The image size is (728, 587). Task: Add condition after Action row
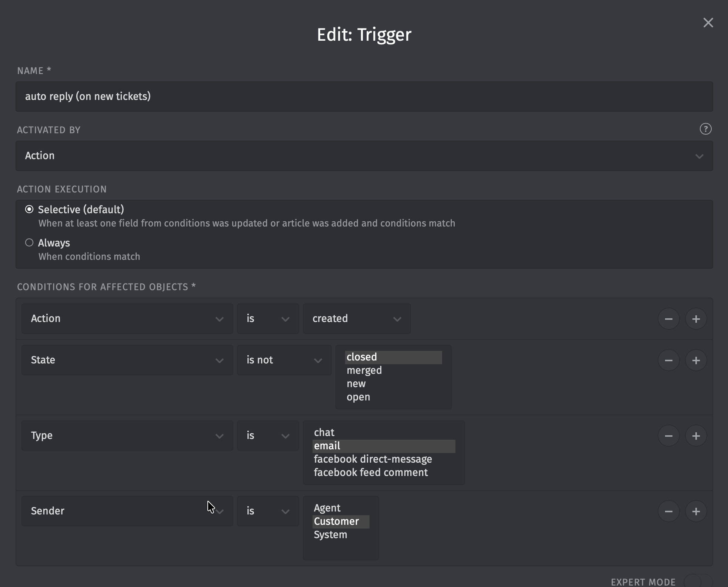pyautogui.click(x=696, y=319)
